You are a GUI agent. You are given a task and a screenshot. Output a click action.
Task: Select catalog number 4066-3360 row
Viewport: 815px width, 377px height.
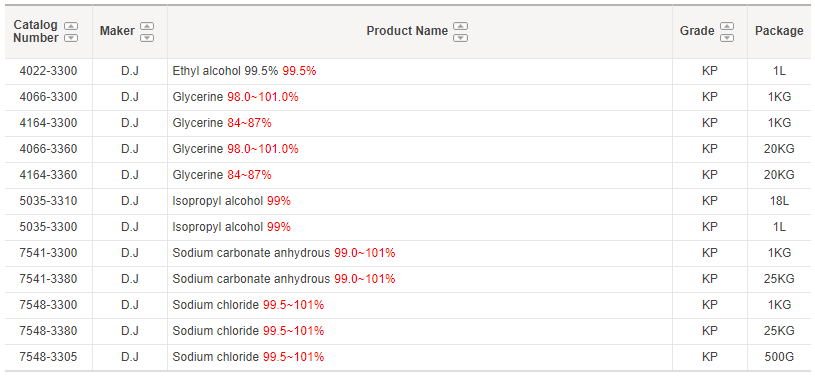48,149
